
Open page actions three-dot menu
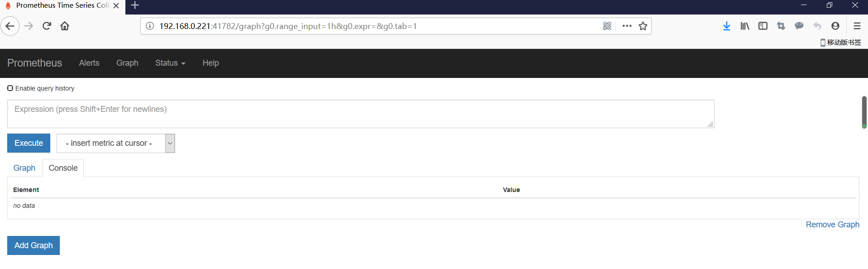pyautogui.click(x=627, y=26)
